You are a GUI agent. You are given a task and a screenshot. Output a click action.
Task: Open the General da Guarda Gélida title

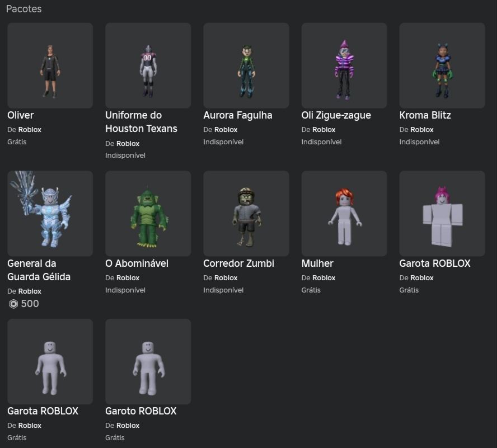coord(39,270)
